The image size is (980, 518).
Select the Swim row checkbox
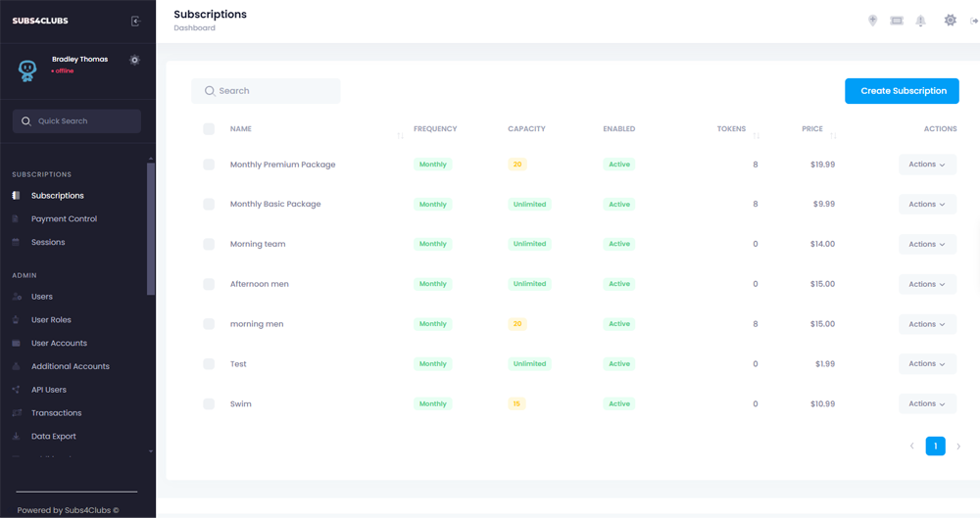click(209, 403)
